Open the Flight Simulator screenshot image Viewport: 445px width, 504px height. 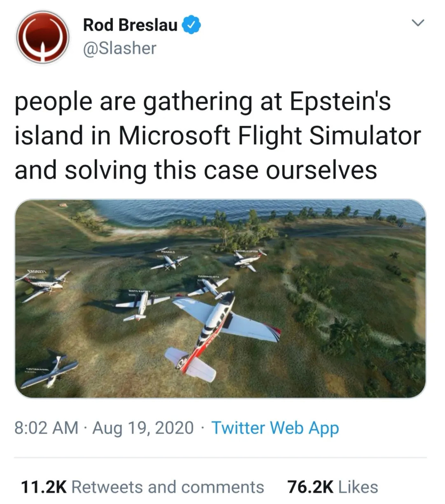pos(220,298)
